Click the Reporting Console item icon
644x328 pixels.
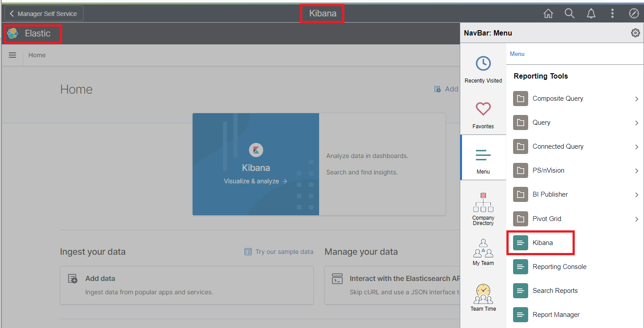pos(521,267)
